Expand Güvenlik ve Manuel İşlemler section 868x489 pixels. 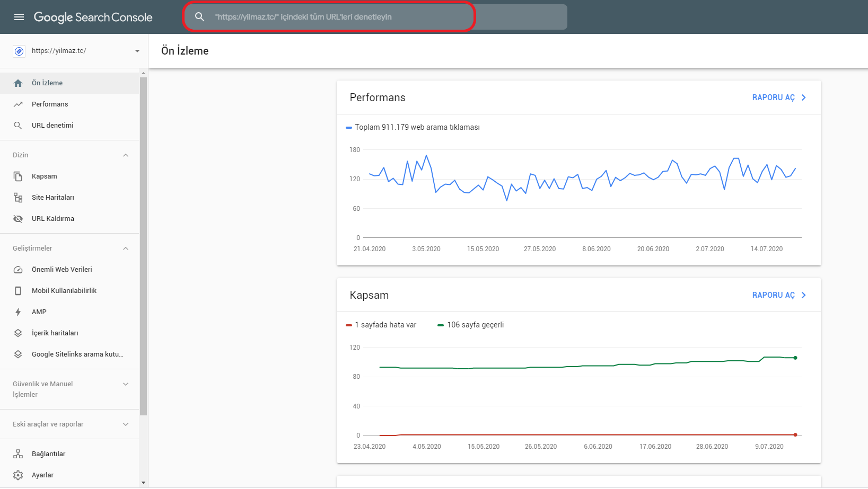[x=126, y=384]
